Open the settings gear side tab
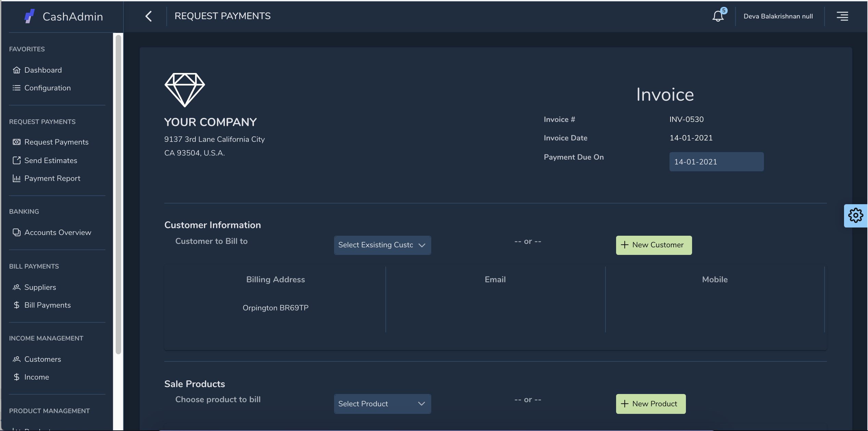Screen dimensions: 868x431 (855, 215)
